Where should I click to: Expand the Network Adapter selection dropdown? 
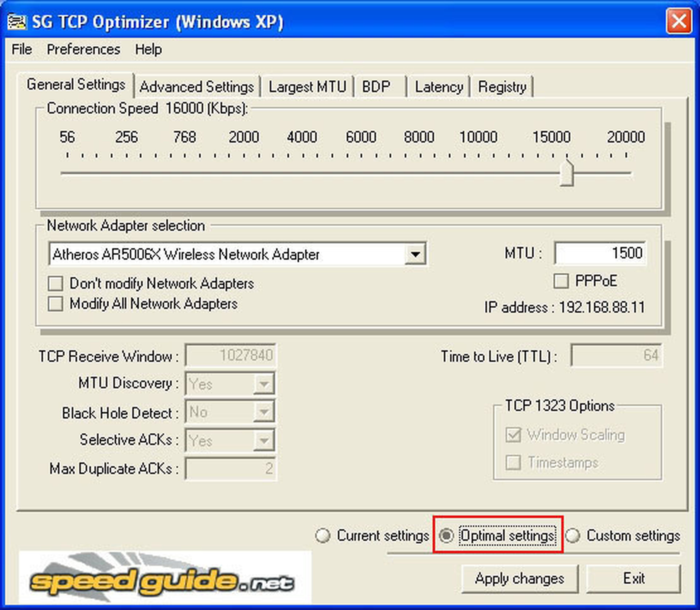pos(415,254)
